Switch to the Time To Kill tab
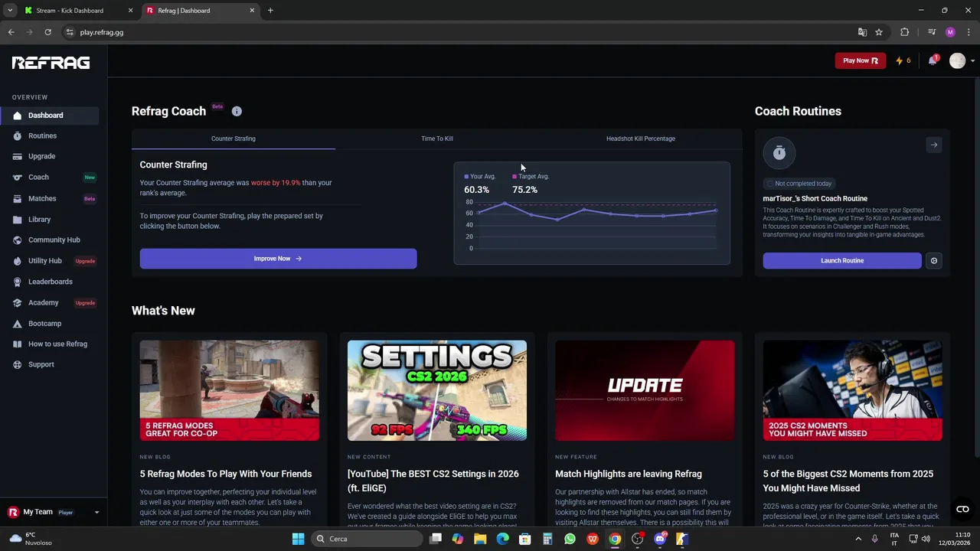The height and width of the screenshot is (551, 980). click(437, 139)
